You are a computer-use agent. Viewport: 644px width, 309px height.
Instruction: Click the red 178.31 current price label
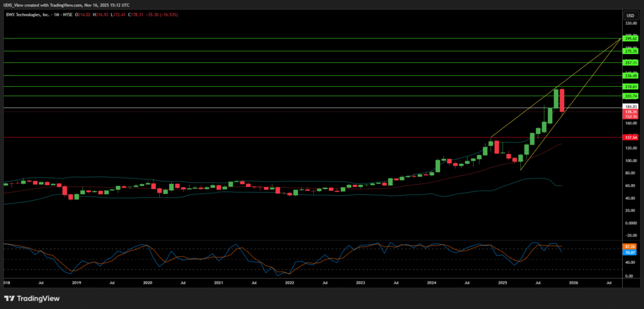pos(631,112)
